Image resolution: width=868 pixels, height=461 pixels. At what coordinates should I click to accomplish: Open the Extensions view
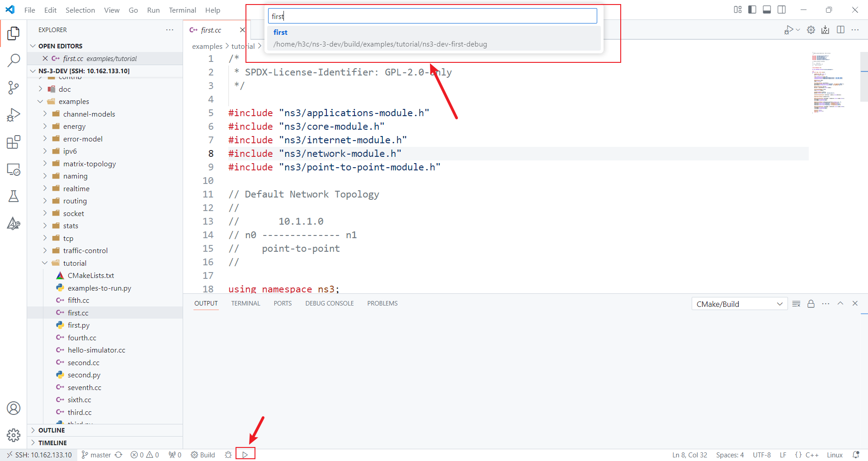pos(14,142)
